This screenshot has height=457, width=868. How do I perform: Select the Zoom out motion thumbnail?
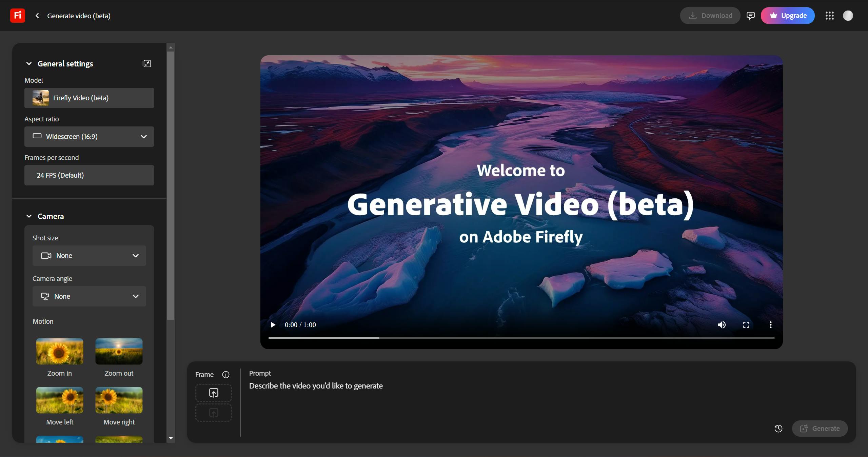point(119,351)
